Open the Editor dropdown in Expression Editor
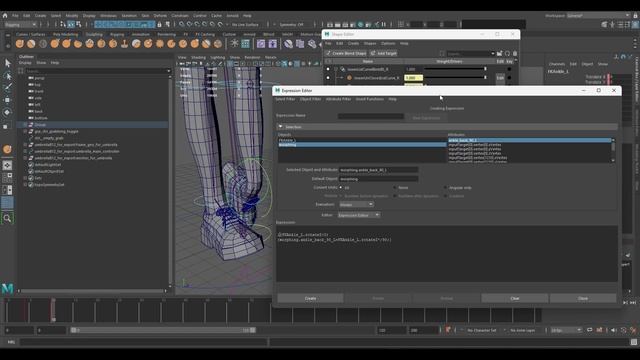 [359, 215]
